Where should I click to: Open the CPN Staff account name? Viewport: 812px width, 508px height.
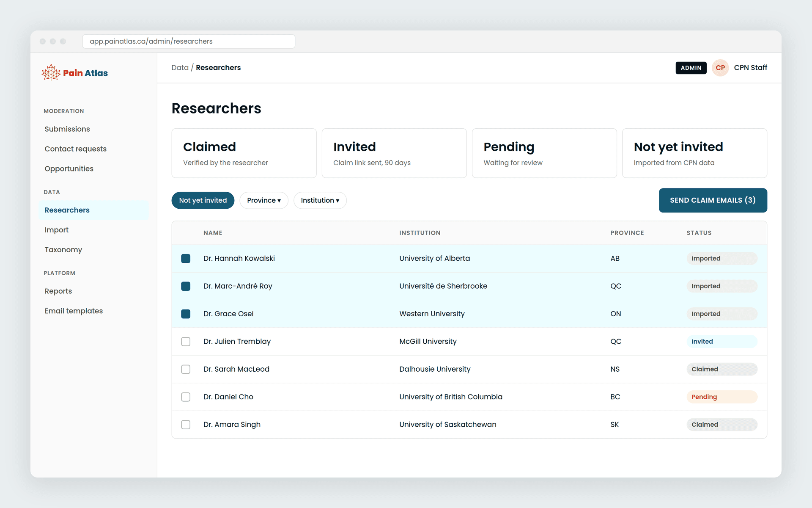tap(750, 68)
